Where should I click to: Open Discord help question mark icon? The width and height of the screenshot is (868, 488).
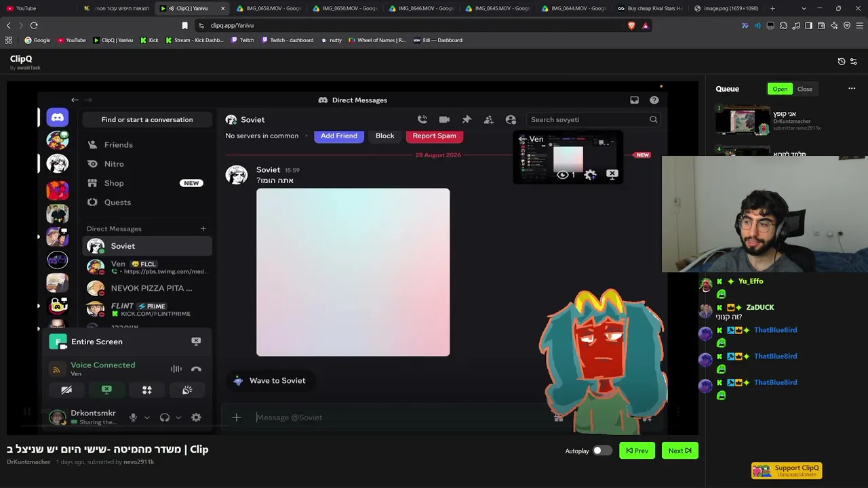pyautogui.click(x=654, y=100)
